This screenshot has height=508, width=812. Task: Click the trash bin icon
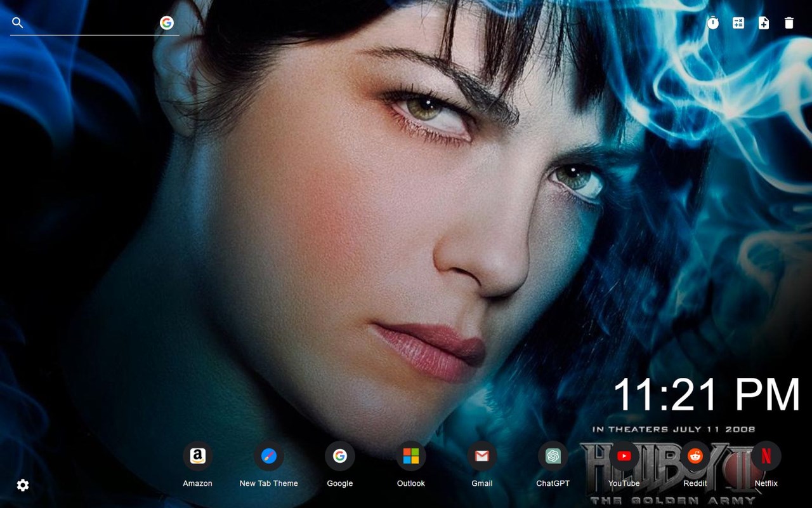point(789,23)
